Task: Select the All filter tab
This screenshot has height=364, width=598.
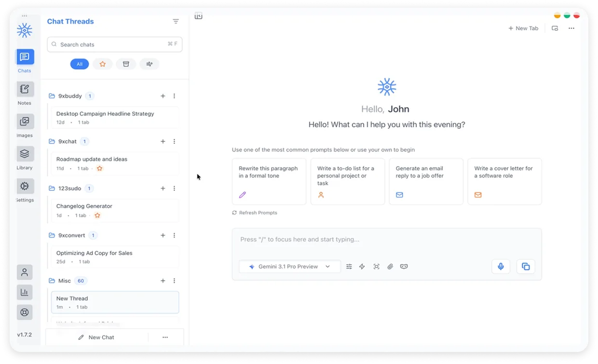Action: click(79, 64)
